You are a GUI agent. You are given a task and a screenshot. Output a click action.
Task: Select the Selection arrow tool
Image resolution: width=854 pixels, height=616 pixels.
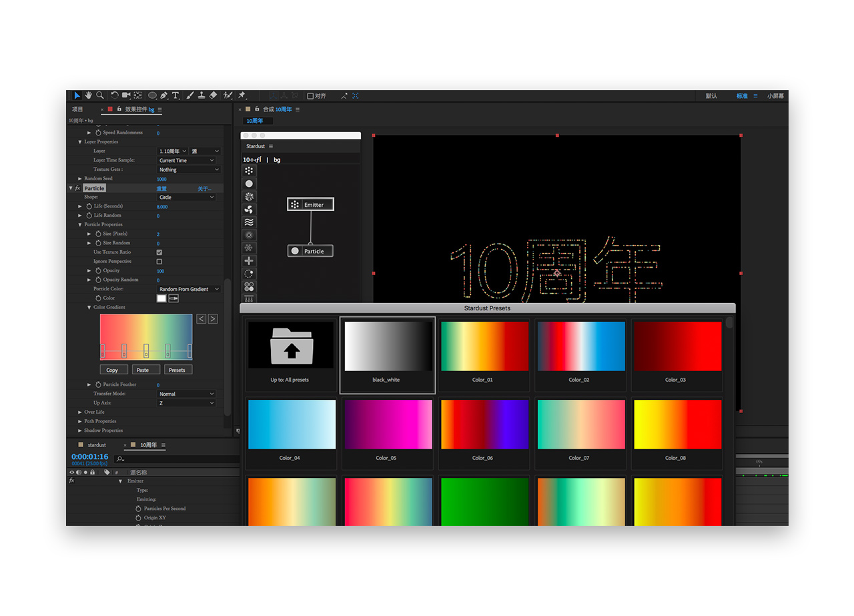click(77, 95)
